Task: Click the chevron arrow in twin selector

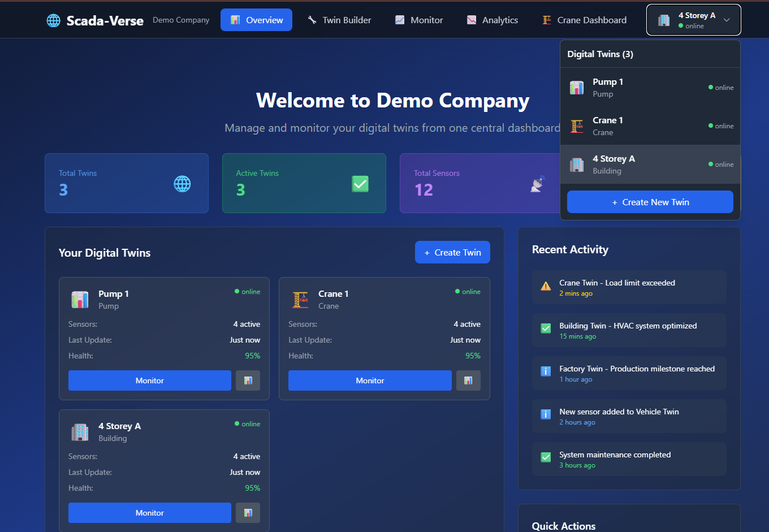Action: [727, 20]
